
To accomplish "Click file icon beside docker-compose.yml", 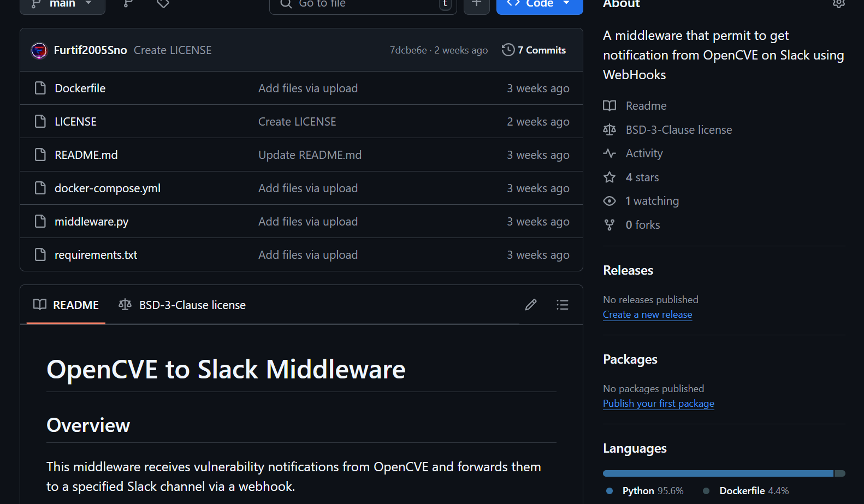I will click(x=40, y=188).
